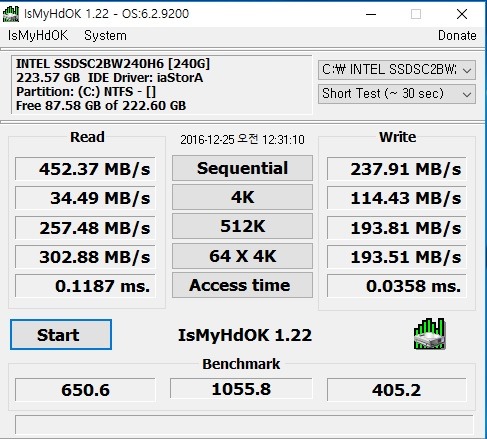
Task: Click the Free 87.58 GB of 222.60 GB line
Action: [x=101, y=106]
